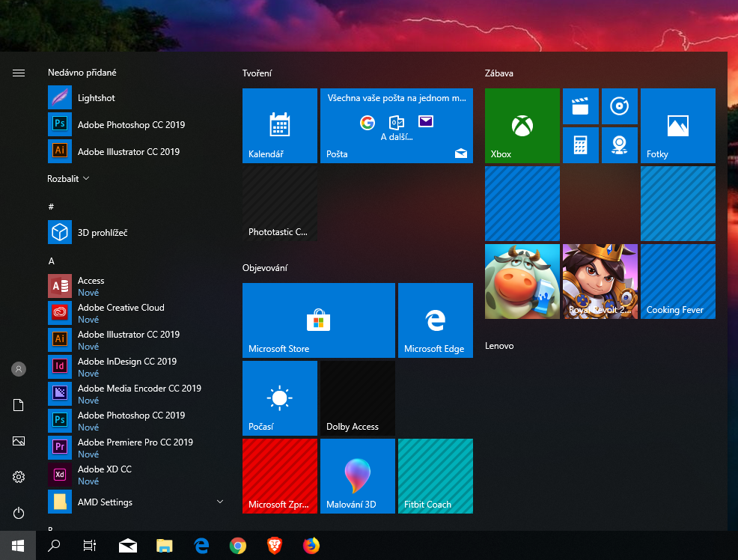The height and width of the screenshot is (560, 738).
Task: Open Adobe Creative Cloud
Action: click(x=136, y=313)
